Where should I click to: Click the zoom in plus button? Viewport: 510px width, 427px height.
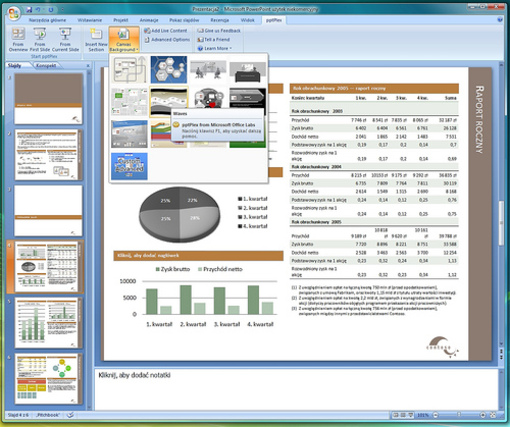(x=483, y=415)
